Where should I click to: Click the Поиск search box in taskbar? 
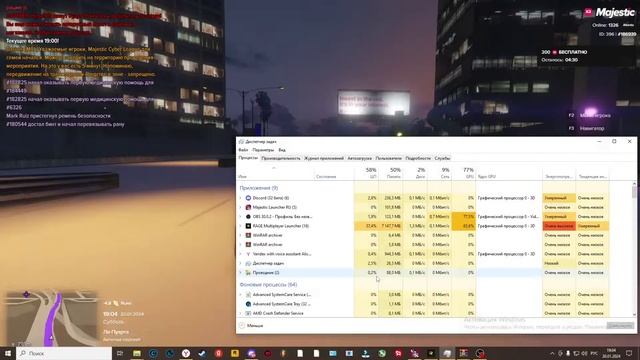tap(64, 353)
